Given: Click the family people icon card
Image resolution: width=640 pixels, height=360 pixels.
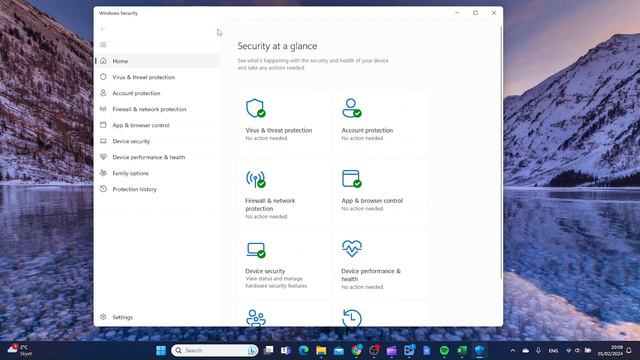Looking at the screenshot, I should [256, 318].
